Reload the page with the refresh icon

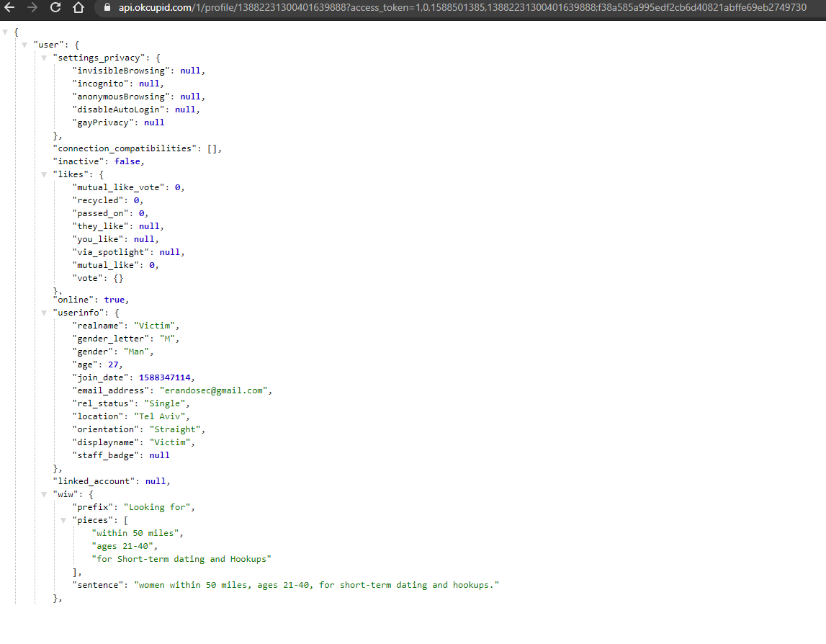pos(55,7)
